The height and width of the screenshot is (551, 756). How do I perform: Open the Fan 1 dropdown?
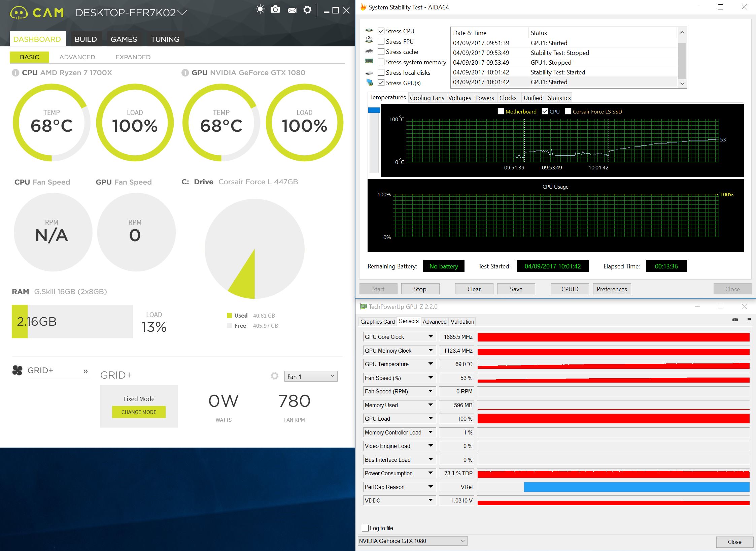[x=311, y=376]
